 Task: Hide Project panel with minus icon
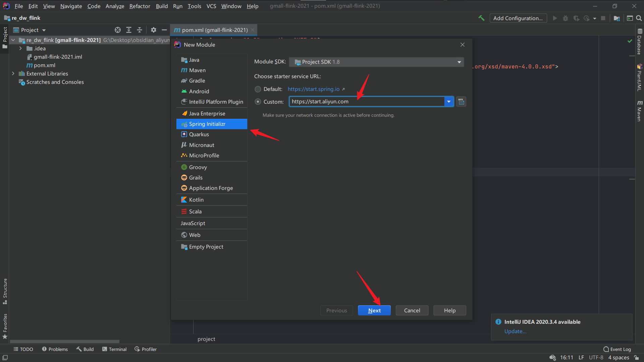click(x=164, y=30)
